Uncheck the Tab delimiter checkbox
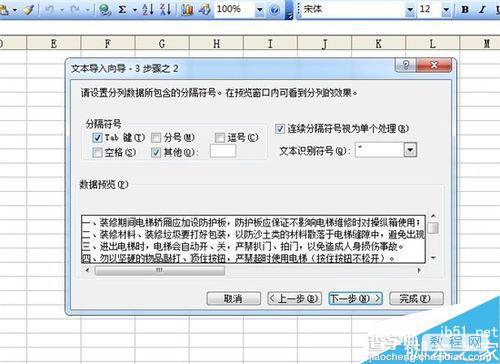Viewport: 500px width, 364px height. point(97,137)
